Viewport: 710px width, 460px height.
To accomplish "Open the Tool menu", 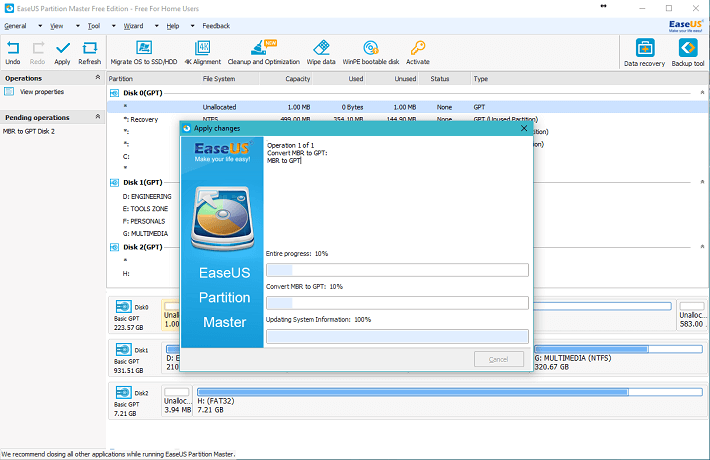I will coord(94,26).
